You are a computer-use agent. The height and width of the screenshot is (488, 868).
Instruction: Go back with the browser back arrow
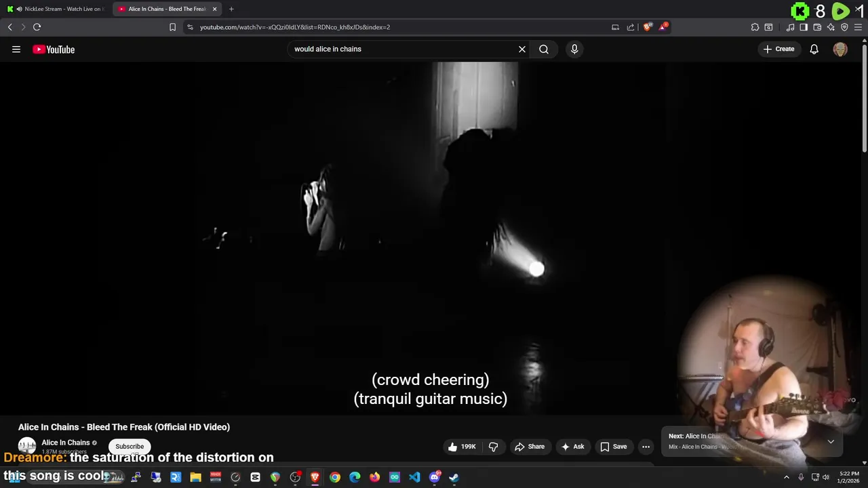pos(9,27)
